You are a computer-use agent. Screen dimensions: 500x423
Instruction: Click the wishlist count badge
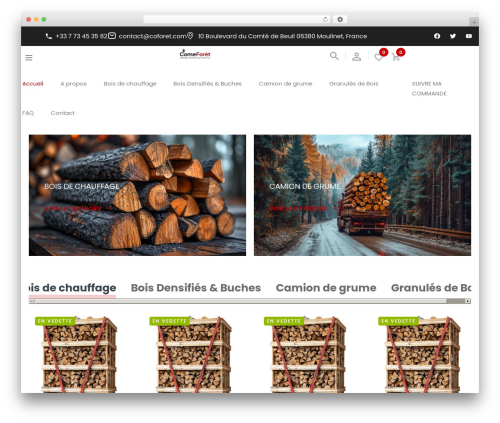coord(384,52)
